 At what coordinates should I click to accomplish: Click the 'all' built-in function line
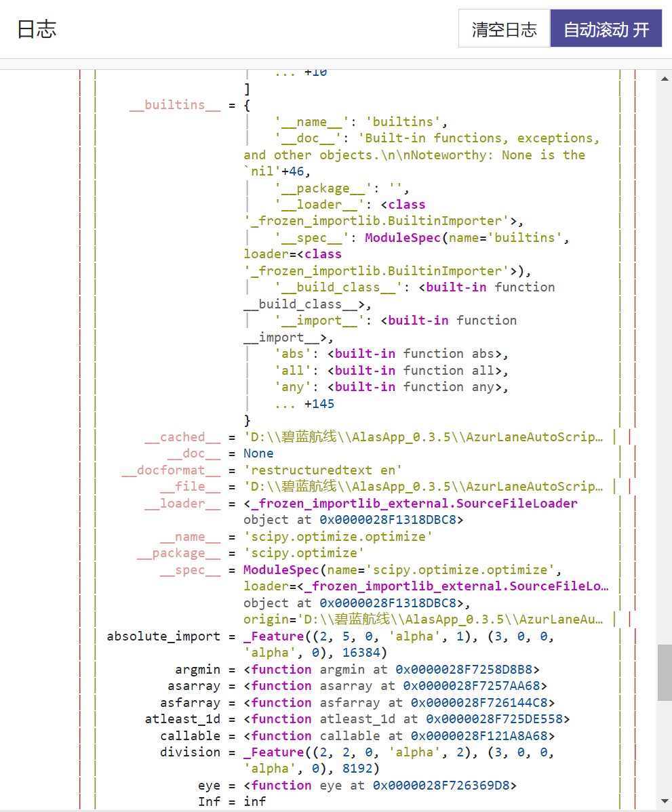(x=391, y=371)
